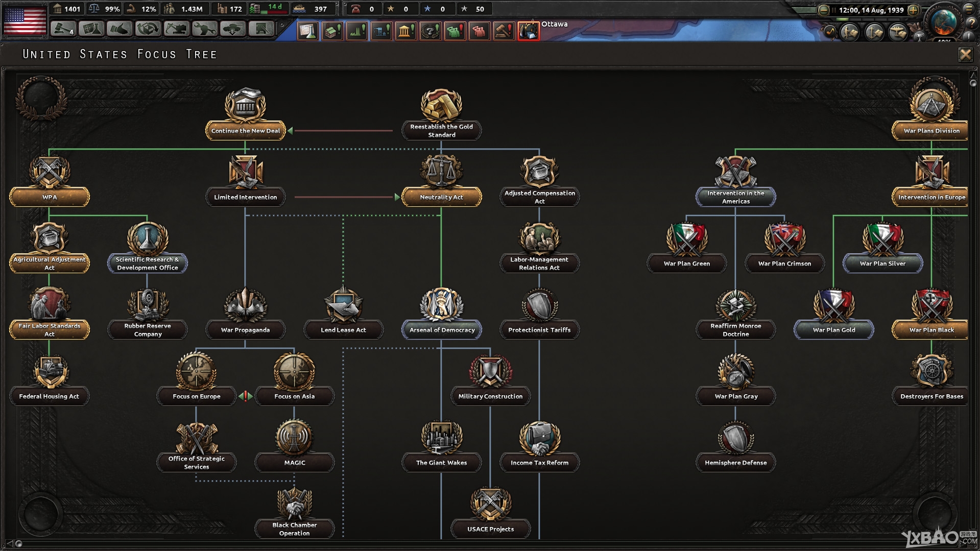The height and width of the screenshot is (551, 980).
Task: Open the army ledger soldier icon
Action: 850,32
